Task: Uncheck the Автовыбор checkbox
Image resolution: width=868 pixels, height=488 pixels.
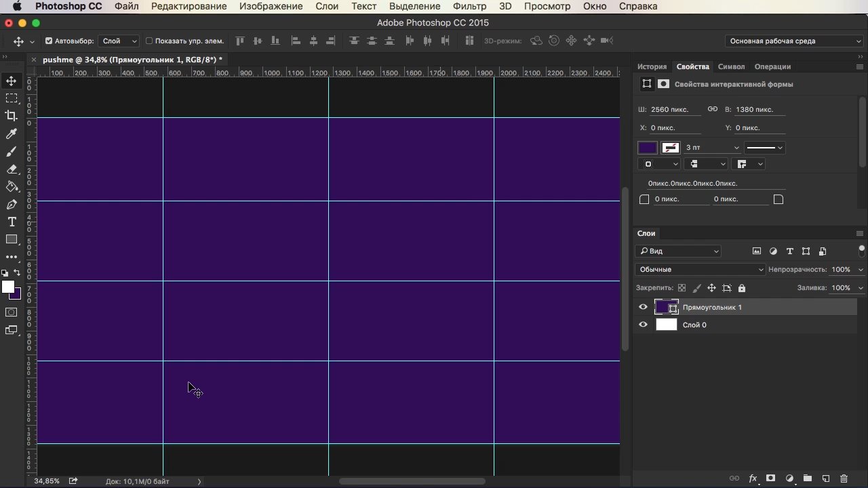Action: (x=49, y=41)
